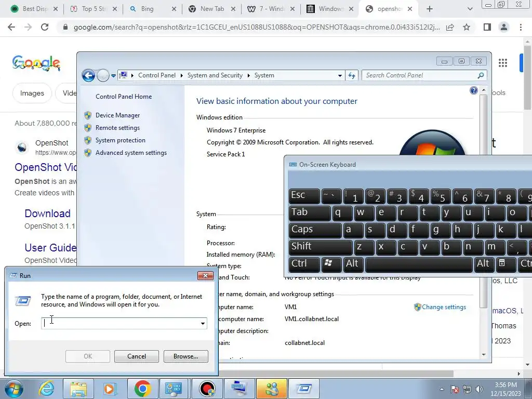Switch to the Bing tab

point(153,9)
